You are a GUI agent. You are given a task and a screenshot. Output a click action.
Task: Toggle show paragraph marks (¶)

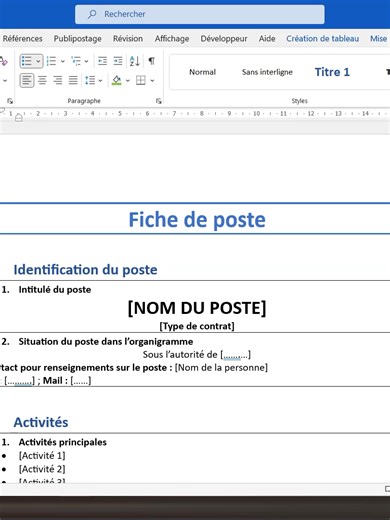152,61
